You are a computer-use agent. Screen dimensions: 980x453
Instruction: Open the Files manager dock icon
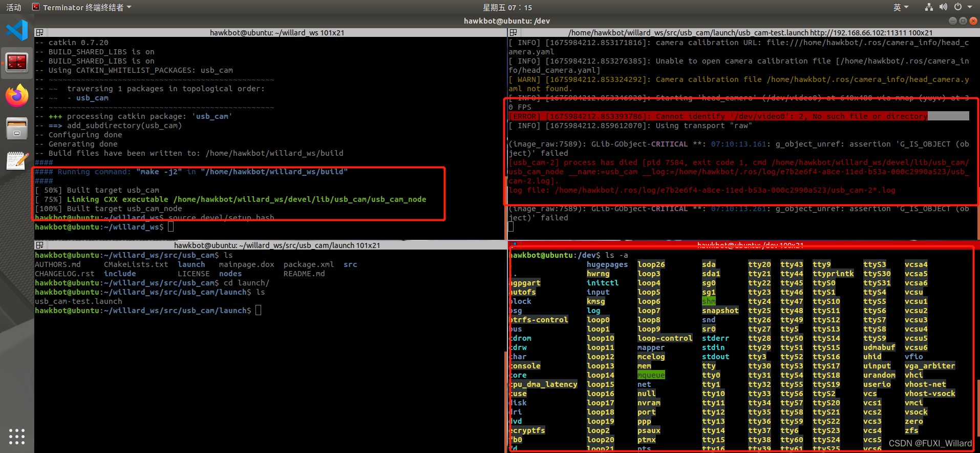[x=17, y=128]
